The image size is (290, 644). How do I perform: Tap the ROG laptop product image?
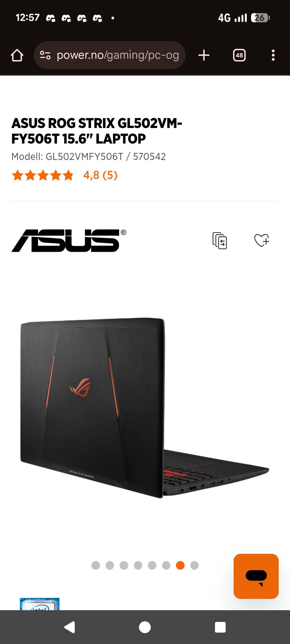(x=145, y=408)
